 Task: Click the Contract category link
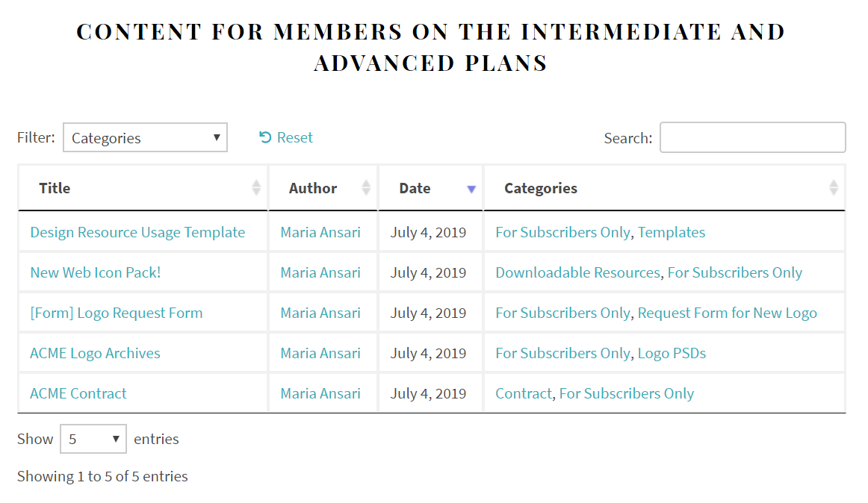524,393
